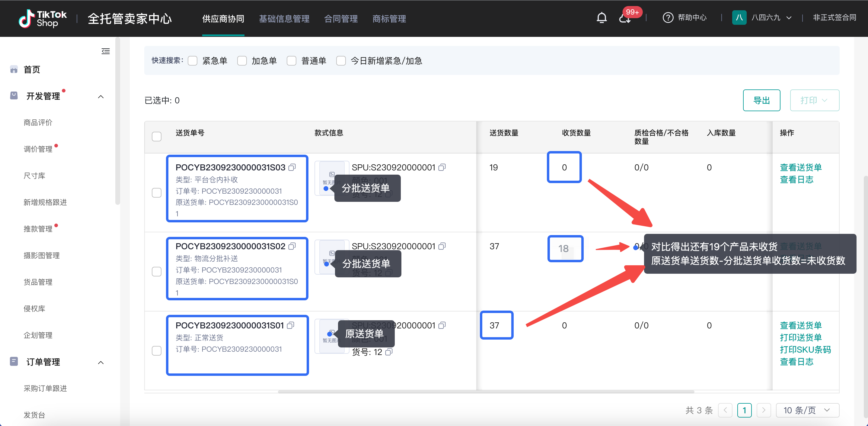Check the 今日新增紧急/加急 box
This screenshot has width=868, height=426.
tap(341, 61)
